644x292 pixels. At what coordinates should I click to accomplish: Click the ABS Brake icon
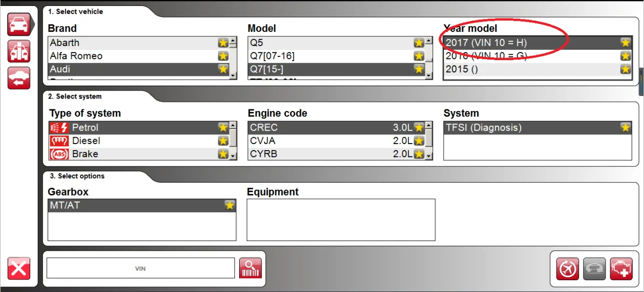coord(59,154)
